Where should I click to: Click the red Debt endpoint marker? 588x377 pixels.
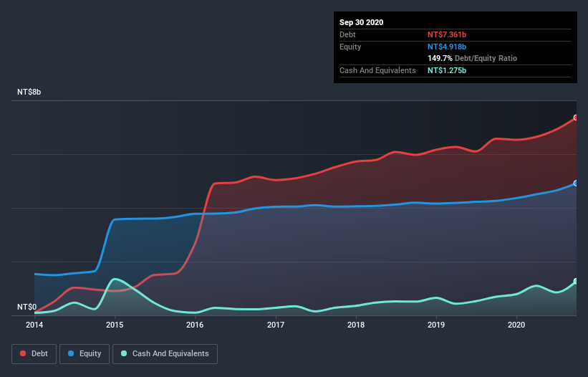(576, 118)
